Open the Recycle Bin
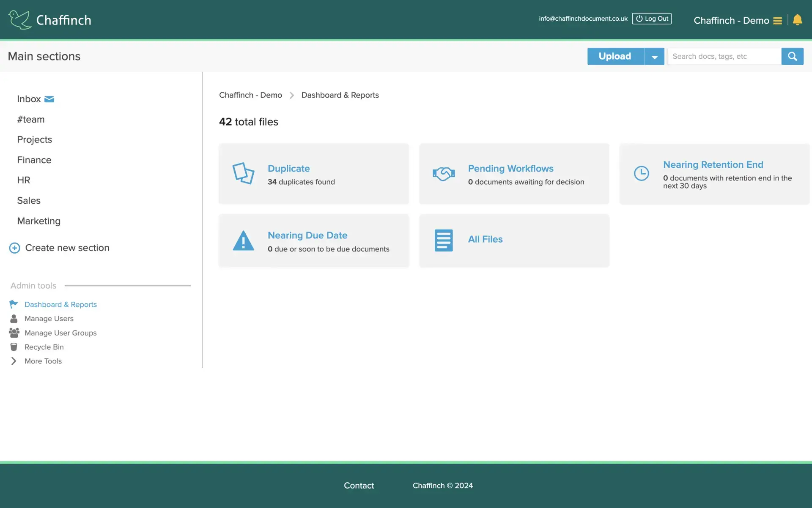812x508 pixels. 44,347
